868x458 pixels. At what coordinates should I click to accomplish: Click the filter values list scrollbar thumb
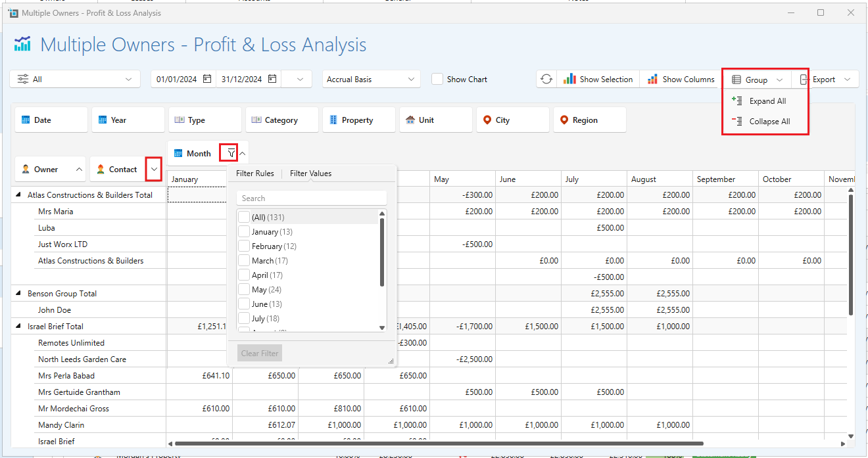click(x=382, y=252)
